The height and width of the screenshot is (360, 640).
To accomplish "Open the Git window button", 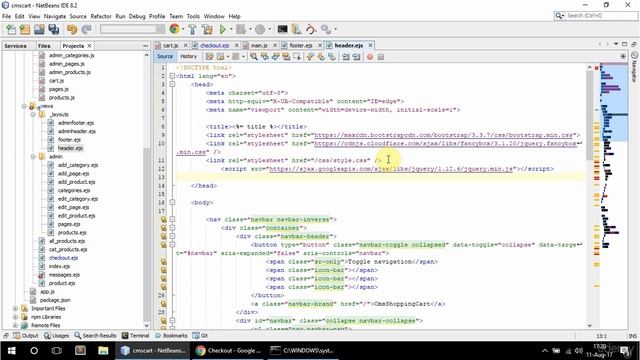I will click(x=200, y=336).
